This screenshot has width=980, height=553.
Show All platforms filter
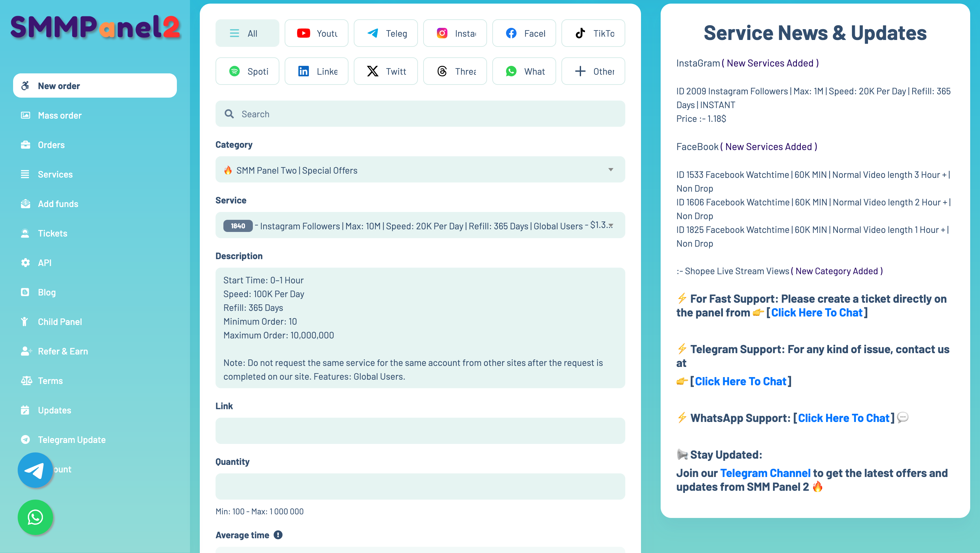(247, 33)
